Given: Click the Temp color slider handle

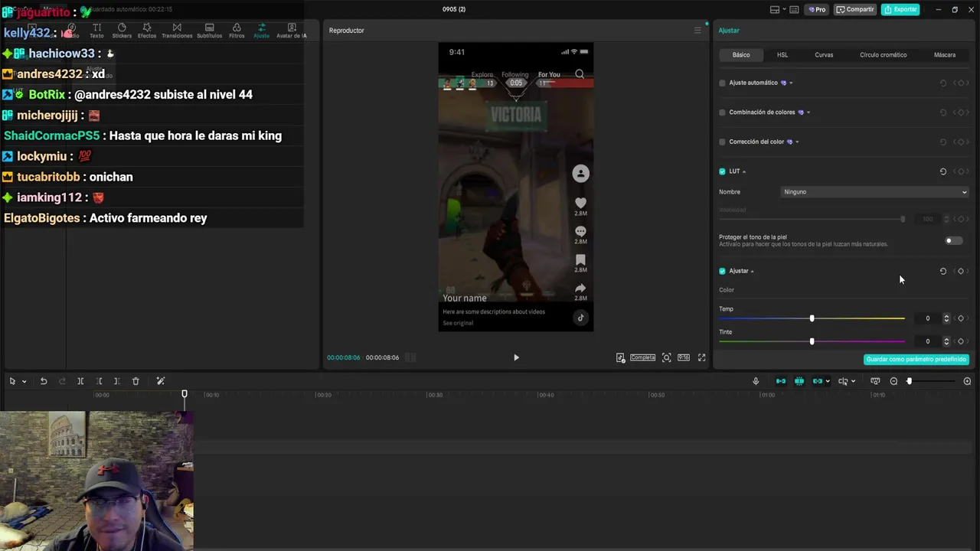Looking at the screenshot, I should 812,318.
